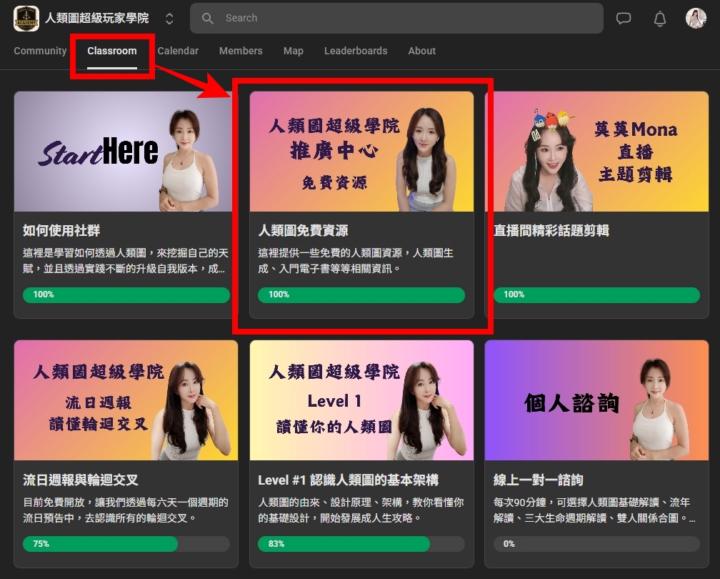
Task: Select the Classroom tab
Action: 112,51
